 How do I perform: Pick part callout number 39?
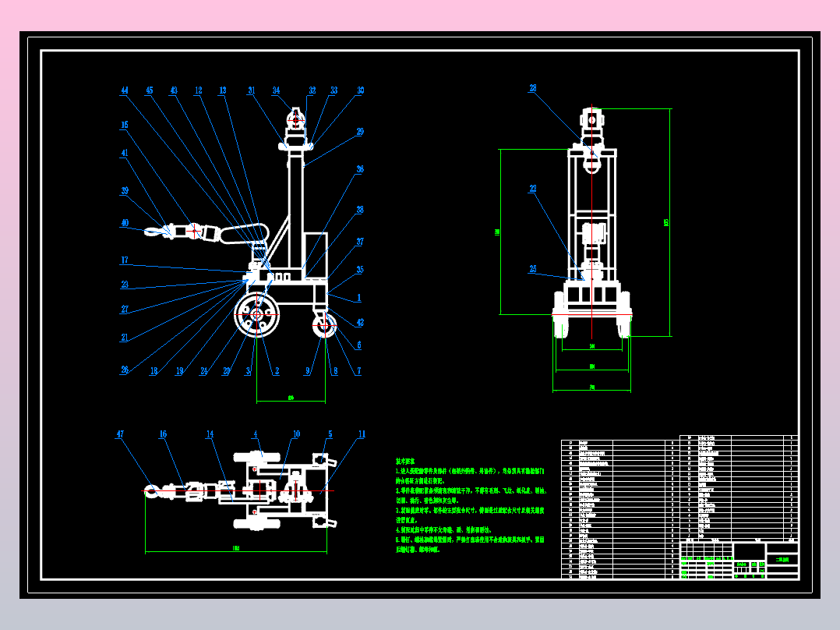[x=125, y=191]
